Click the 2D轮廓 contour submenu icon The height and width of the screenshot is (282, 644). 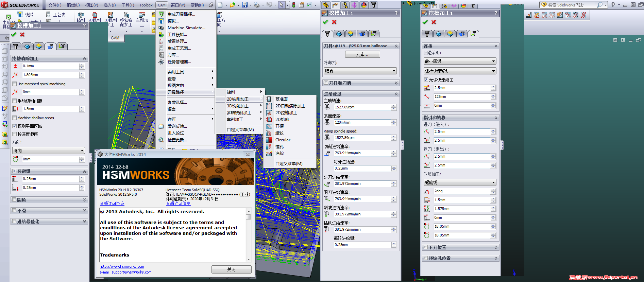coord(269,120)
